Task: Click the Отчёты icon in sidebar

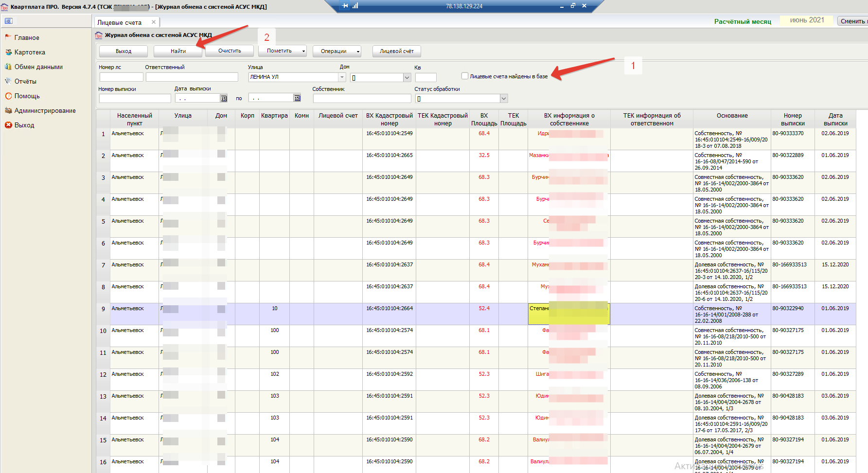Action: tap(8, 81)
